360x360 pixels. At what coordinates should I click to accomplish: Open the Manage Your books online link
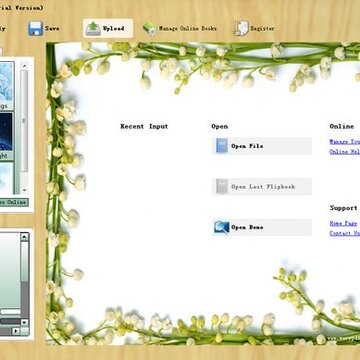click(345, 142)
